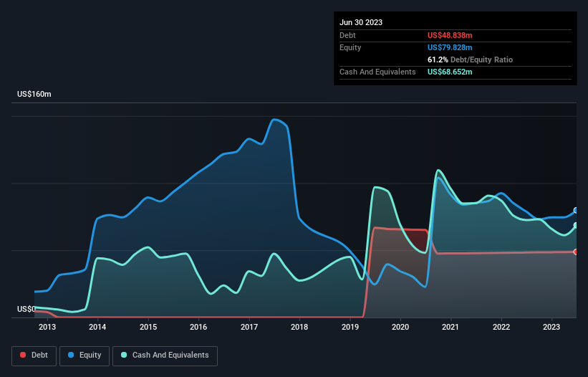Click the 61.2% Debt/Equity Ratio text
The width and height of the screenshot is (588, 377).
(x=470, y=59)
